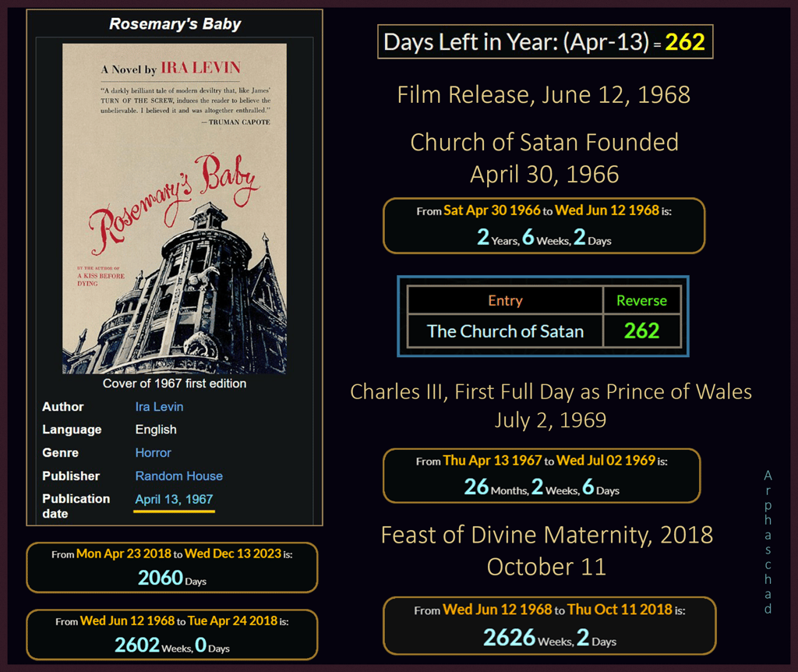
Task: Click the '2602 Weeks, 0 Days' result
Action: (172, 645)
